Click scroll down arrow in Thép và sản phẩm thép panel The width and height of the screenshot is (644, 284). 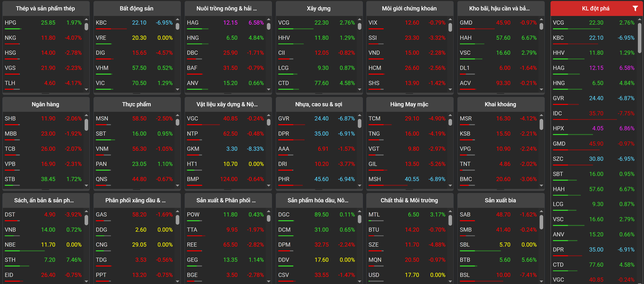pyautogui.click(x=86, y=89)
